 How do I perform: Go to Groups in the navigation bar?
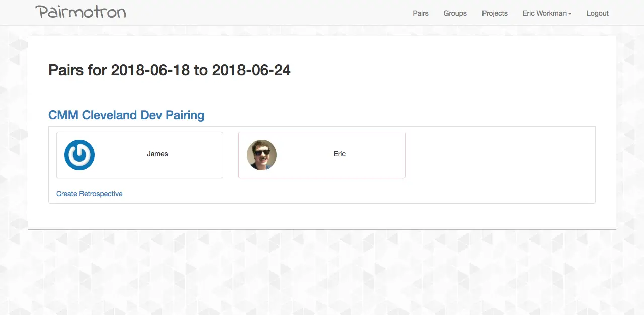click(x=455, y=13)
